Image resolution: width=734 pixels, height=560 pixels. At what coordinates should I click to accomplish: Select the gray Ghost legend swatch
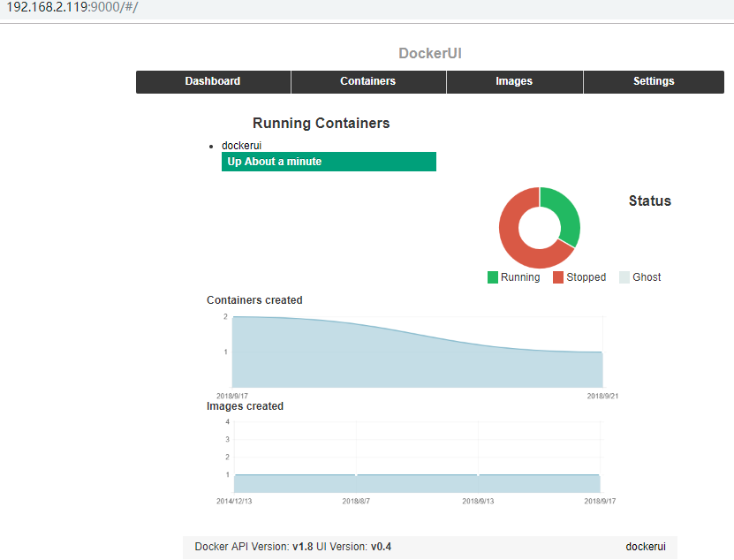tap(624, 277)
